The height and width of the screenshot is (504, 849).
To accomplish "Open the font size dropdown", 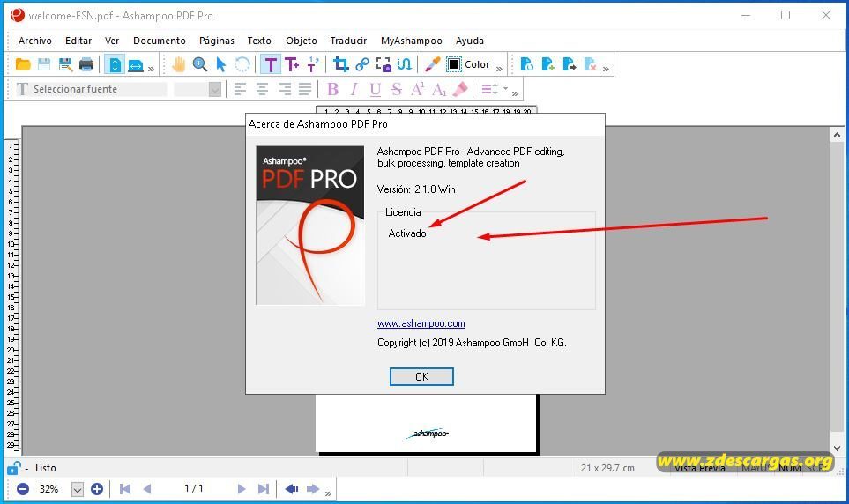I will coord(215,89).
